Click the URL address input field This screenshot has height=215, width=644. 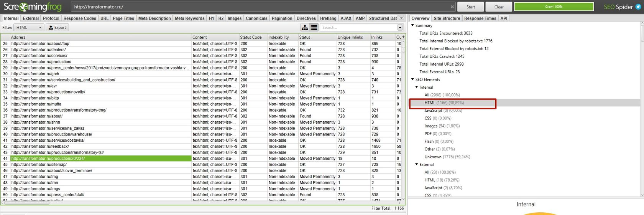(x=261, y=7)
